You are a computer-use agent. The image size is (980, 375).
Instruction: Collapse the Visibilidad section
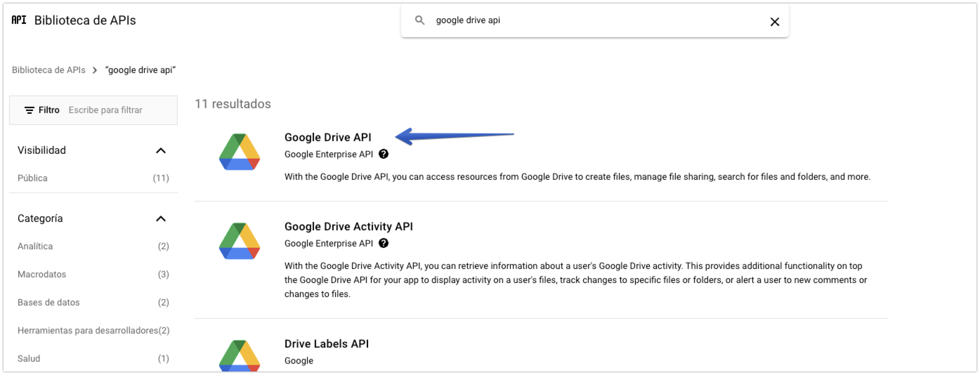click(161, 151)
